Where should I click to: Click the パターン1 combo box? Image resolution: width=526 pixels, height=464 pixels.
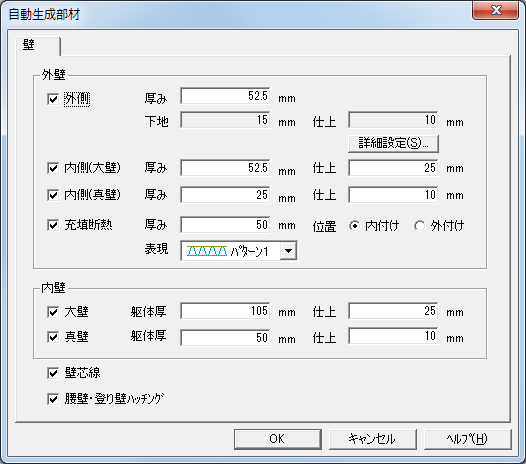pos(239,251)
